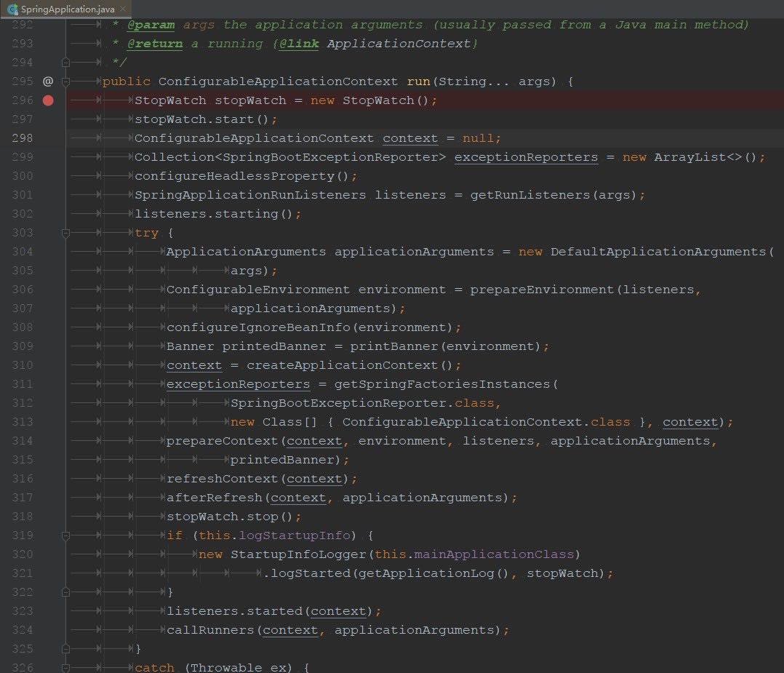Close the SpringApplication.java tab
Screen dimensions: 784x673
pyautogui.click(x=123, y=9)
